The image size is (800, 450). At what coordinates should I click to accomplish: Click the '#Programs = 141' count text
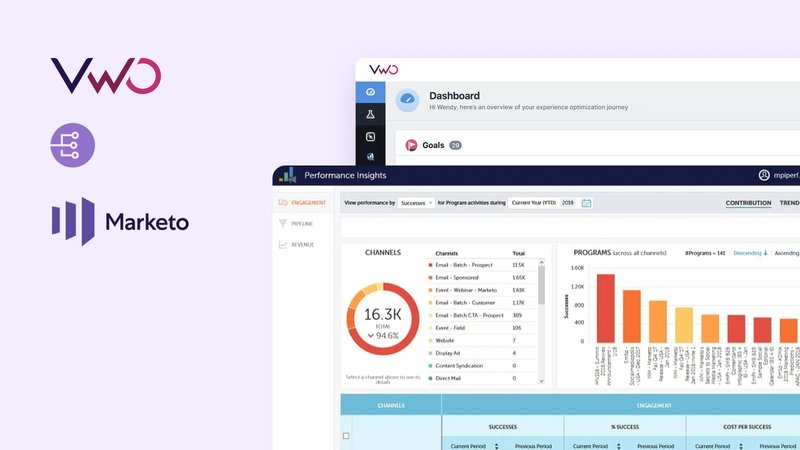[705, 253]
